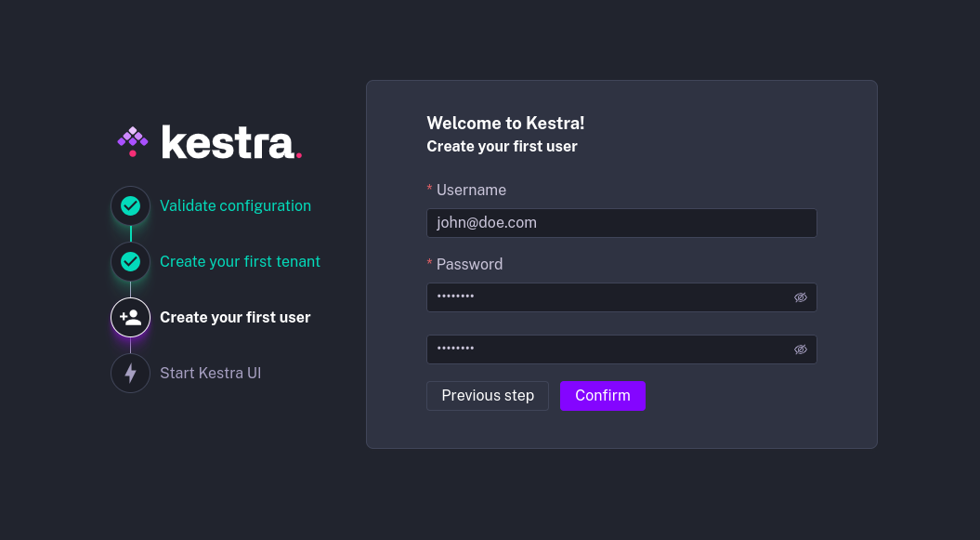Click the Create your first user step label

click(235, 317)
